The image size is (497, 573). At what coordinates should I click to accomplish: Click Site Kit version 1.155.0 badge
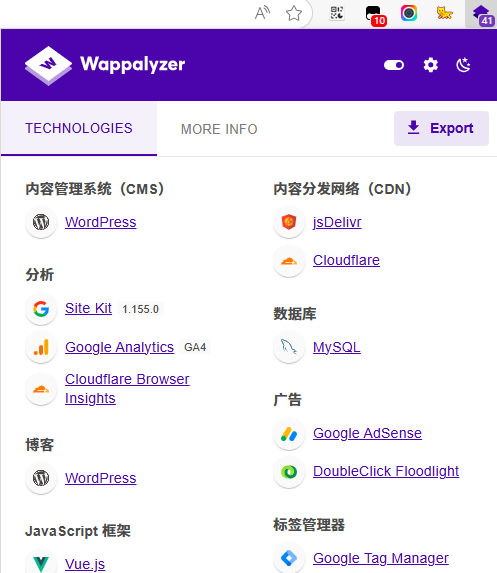coord(140,309)
